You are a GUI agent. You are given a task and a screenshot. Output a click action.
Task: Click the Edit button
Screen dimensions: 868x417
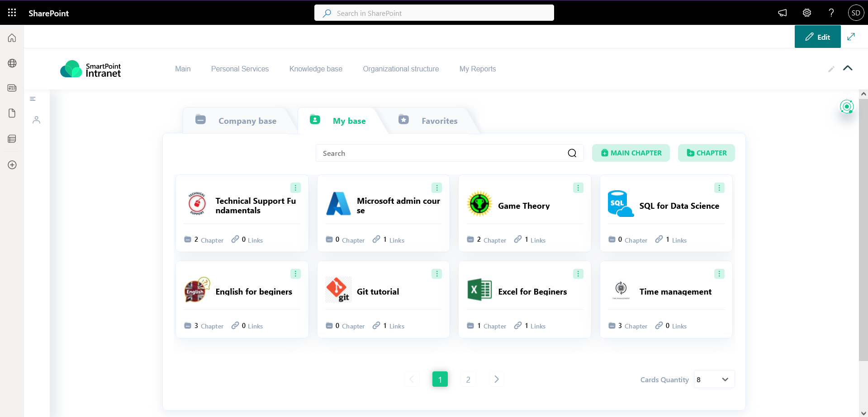[x=818, y=37]
